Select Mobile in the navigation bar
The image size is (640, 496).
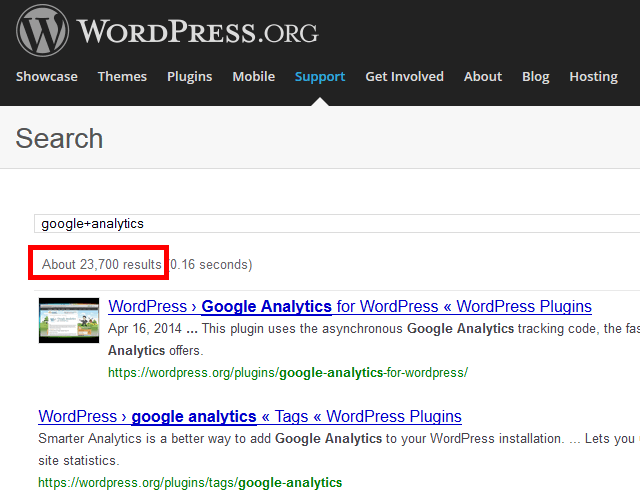click(x=253, y=76)
